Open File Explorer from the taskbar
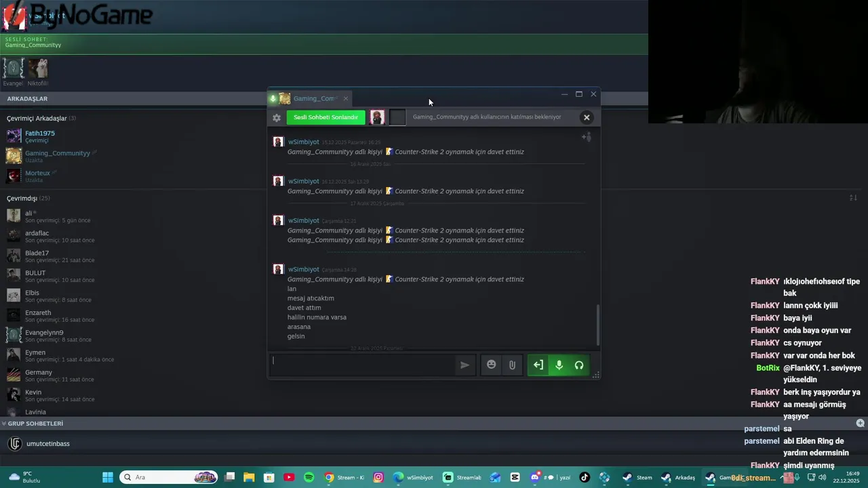Viewport: 868px width, 488px height. click(x=249, y=477)
